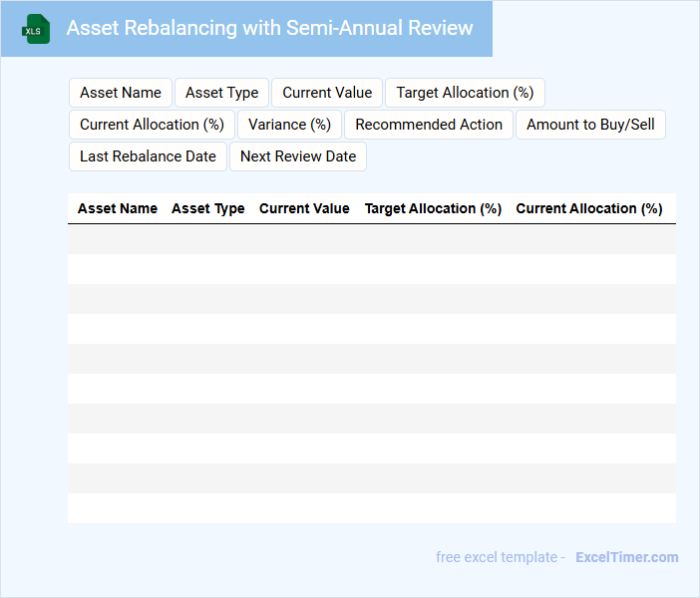
Task: Select the Amount to Buy/Sell tag
Action: click(x=590, y=125)
